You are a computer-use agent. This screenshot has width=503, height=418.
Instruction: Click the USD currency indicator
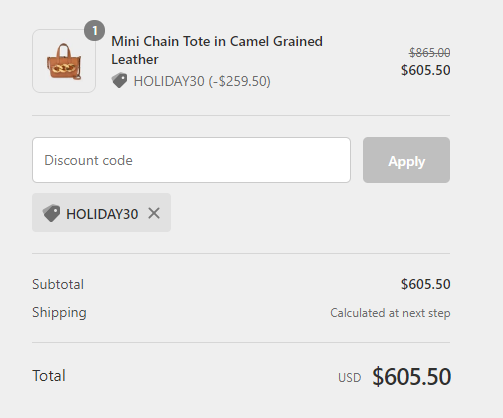click(x=349, y=378)
